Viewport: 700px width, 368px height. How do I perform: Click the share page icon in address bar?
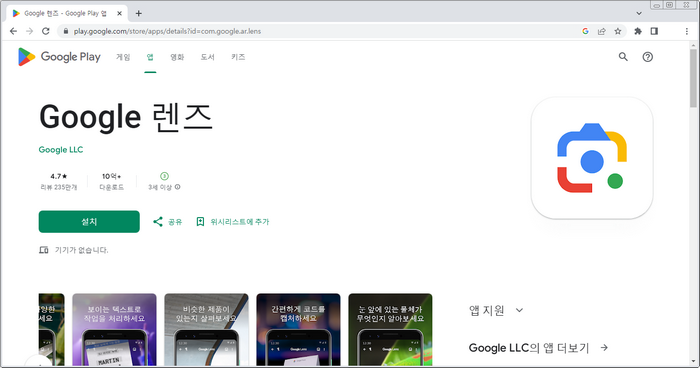pos(601,31)
